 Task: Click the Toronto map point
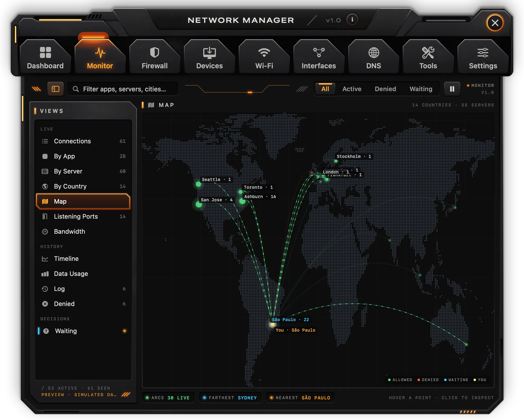(x=240, y=192)
